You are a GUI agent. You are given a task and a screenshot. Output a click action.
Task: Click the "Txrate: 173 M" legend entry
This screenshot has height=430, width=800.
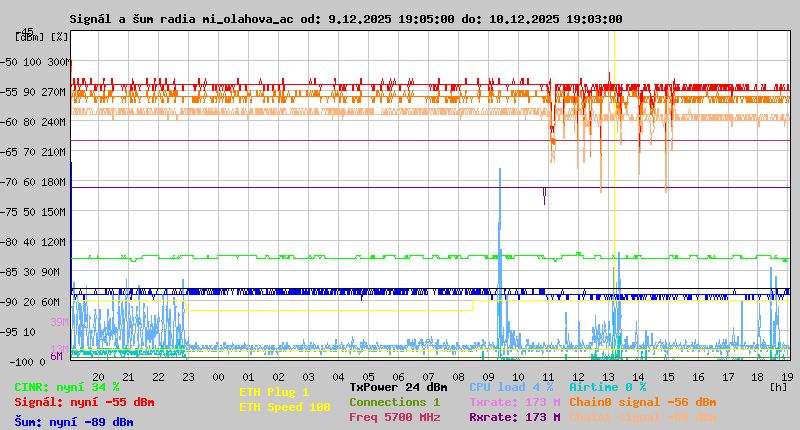(x=515, y=402)
